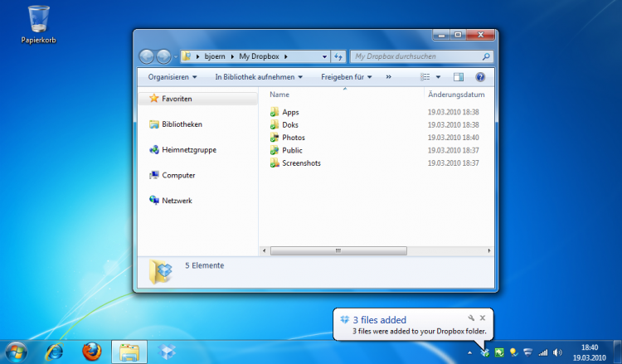Viewport: 622px width, 364px height.
Task: Open the Organisieren menu
Action: [173, 77]
